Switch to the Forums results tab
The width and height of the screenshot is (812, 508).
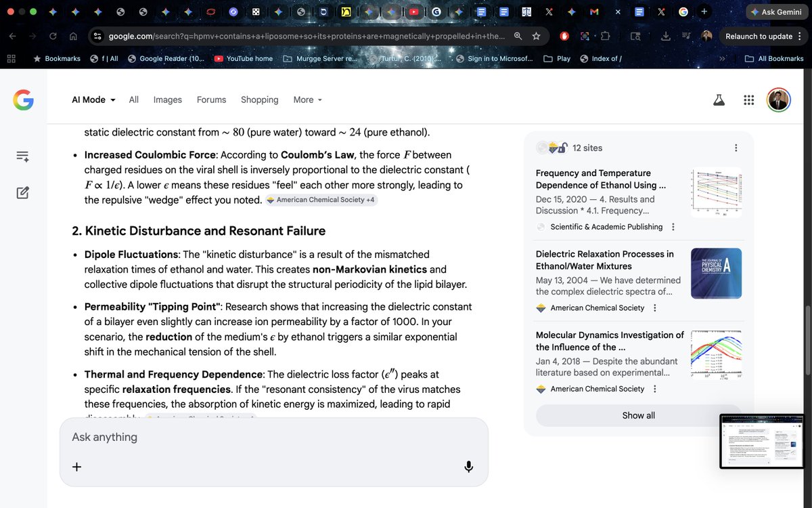212,100
